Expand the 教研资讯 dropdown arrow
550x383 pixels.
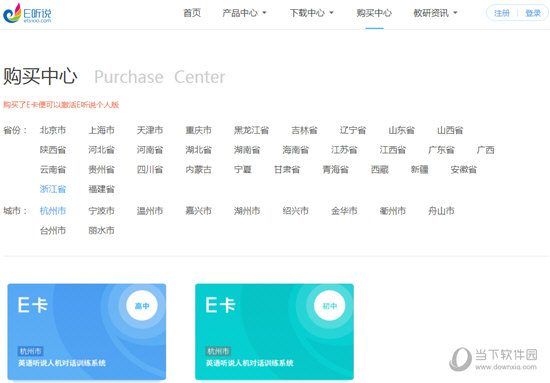click(x=455, y=13)
